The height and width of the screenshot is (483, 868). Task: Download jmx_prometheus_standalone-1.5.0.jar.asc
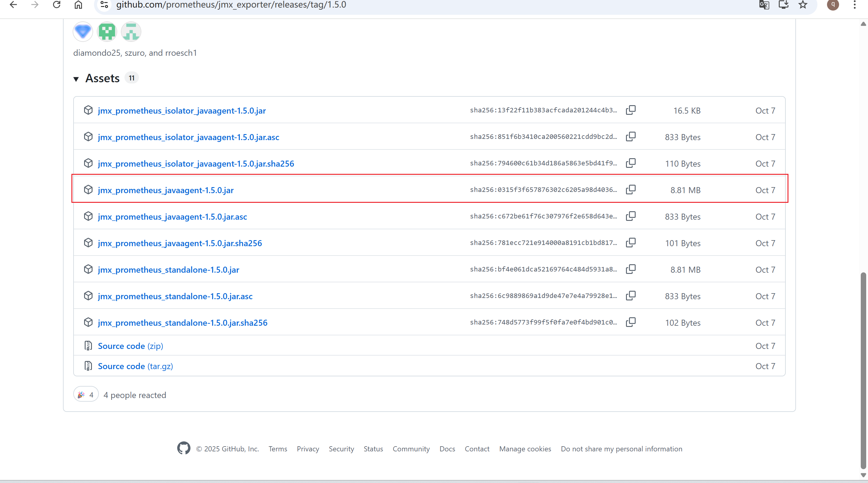[x=175, y=296]
